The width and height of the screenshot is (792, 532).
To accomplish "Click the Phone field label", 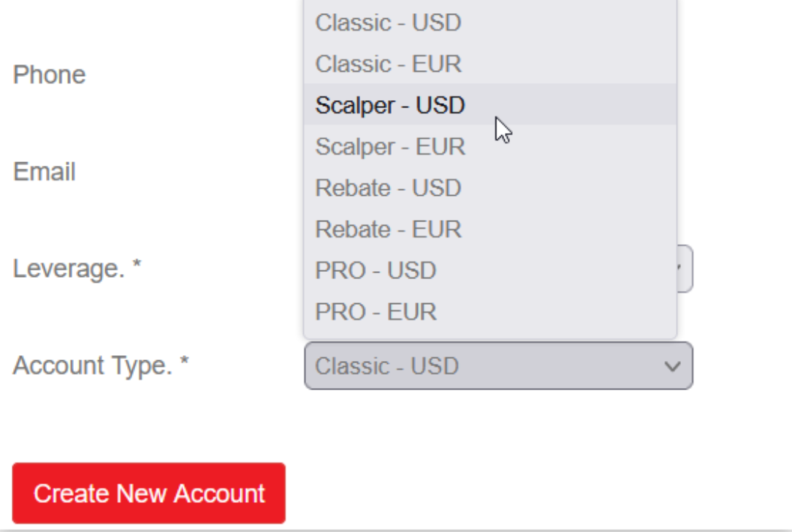I will (x=49, y=75).
